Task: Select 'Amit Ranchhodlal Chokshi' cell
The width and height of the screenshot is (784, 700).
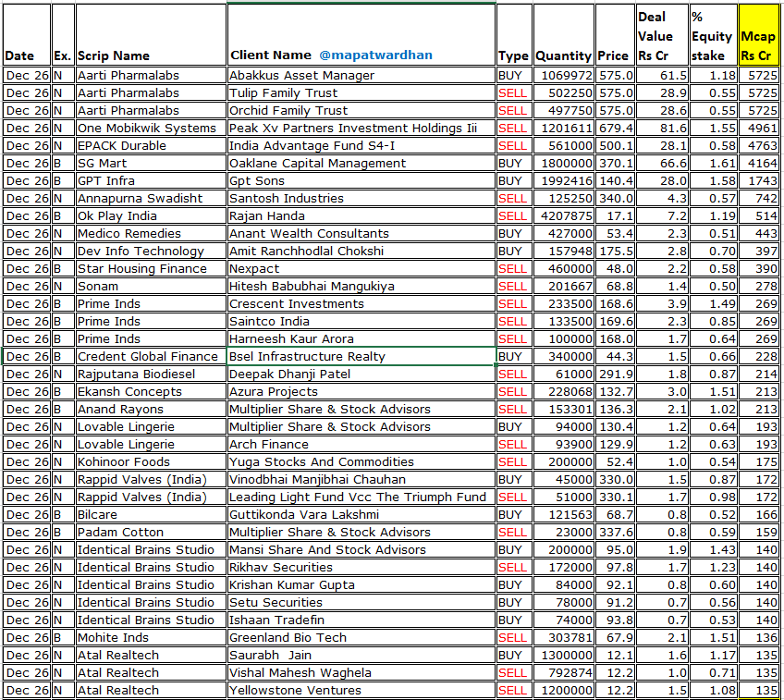Action: (x=361, y=251)
